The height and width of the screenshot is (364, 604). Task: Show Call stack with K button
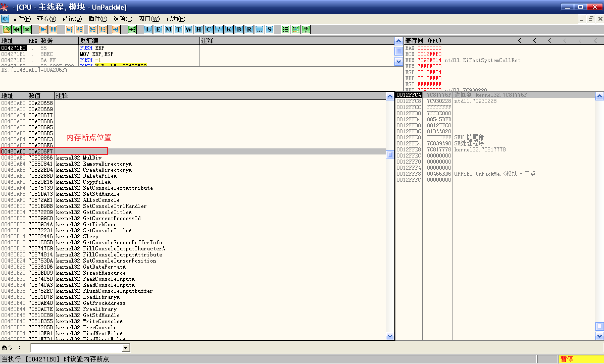[x=229, y=30]
